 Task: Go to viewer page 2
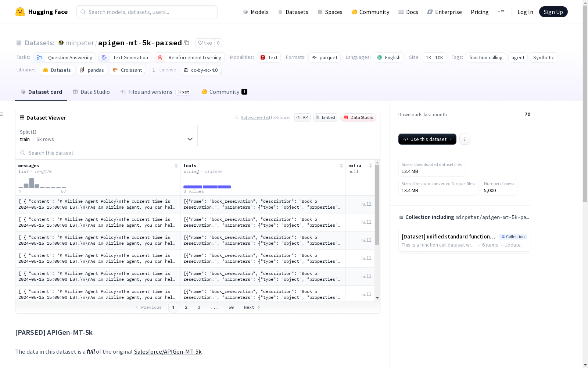[186, 307]
